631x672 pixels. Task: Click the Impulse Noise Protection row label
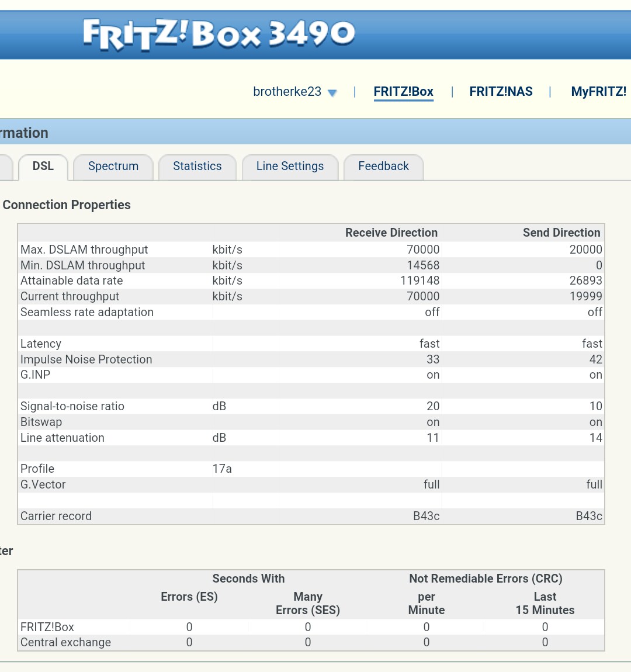(x=86, y=359)
